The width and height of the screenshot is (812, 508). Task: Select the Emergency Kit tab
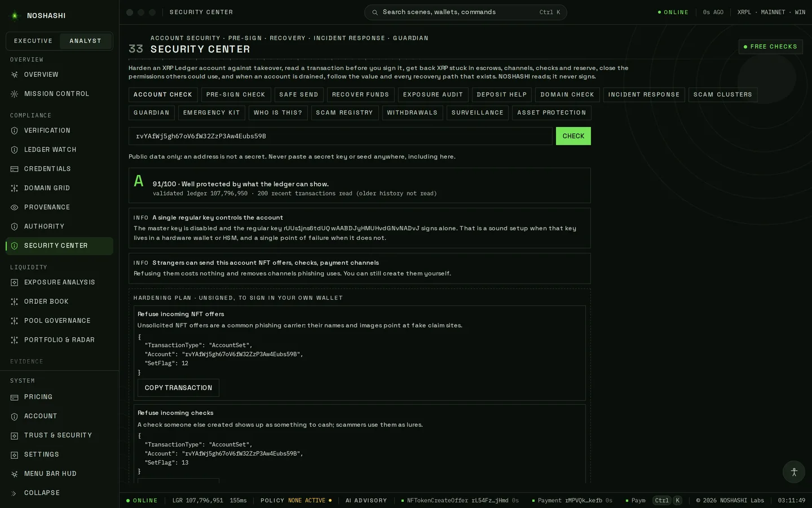tap(211, 113)
